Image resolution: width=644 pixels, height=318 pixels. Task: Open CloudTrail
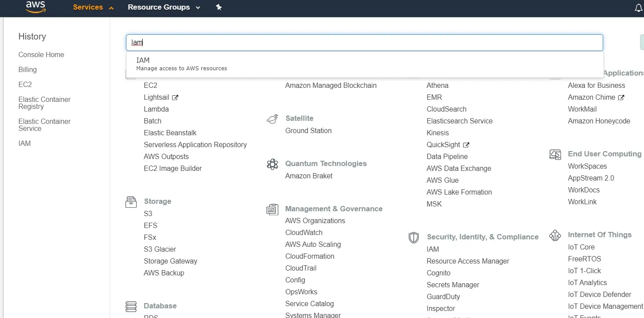[x=301, y=268]
